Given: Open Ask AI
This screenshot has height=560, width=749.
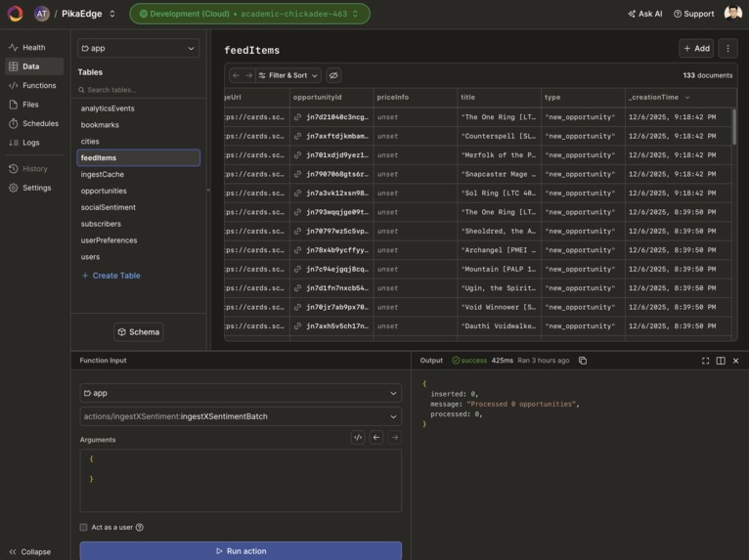Looking at the screenshot, I should point(645,14).
